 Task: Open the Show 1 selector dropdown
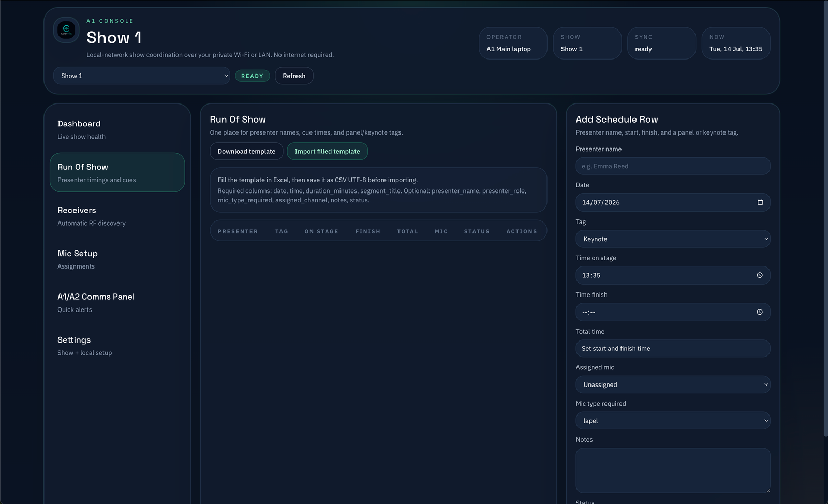click(x=142, y=76)
